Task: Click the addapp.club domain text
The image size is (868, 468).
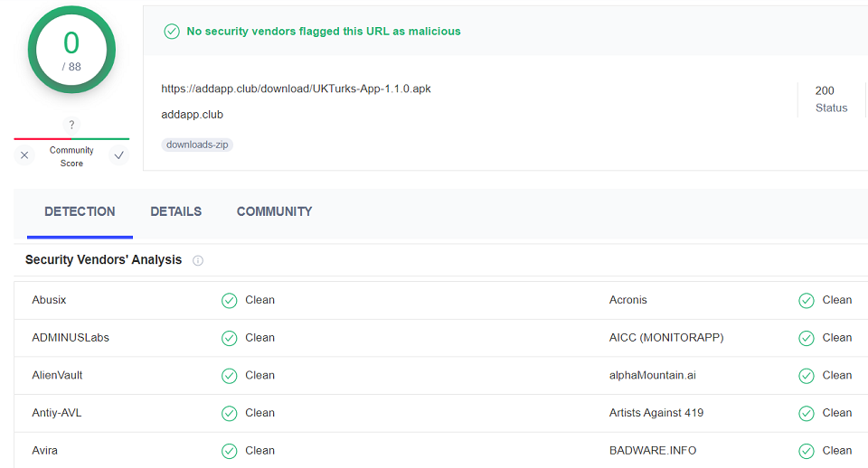Action: (x=192, y=115)
